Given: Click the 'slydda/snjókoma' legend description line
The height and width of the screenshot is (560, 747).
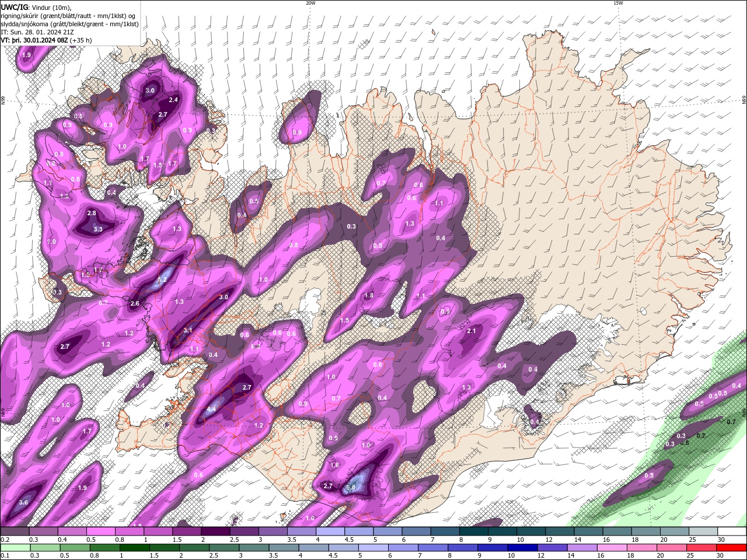Looking at the screenshot, I should 70,24.
